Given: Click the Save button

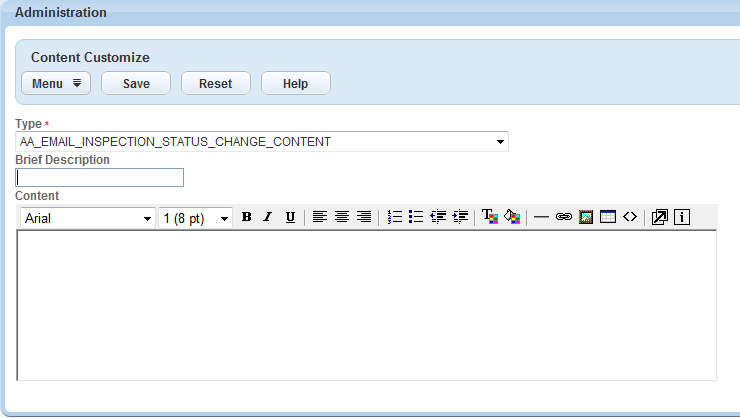Looking at the screenshot, I should [x=136, y=84].
